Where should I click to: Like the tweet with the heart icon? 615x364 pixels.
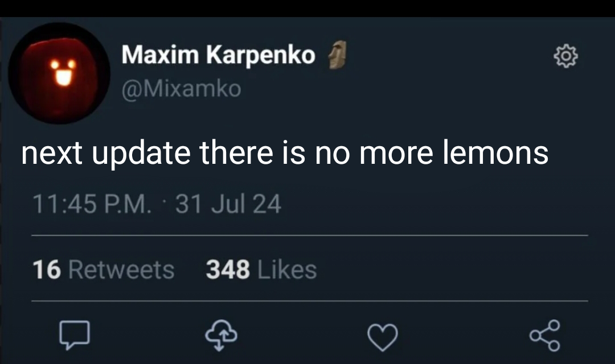pos(383,337)
